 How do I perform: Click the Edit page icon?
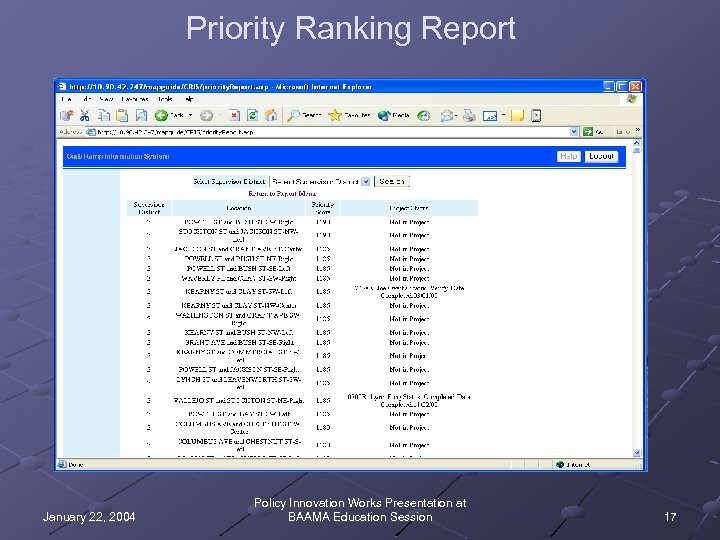(x=490, y=116)
